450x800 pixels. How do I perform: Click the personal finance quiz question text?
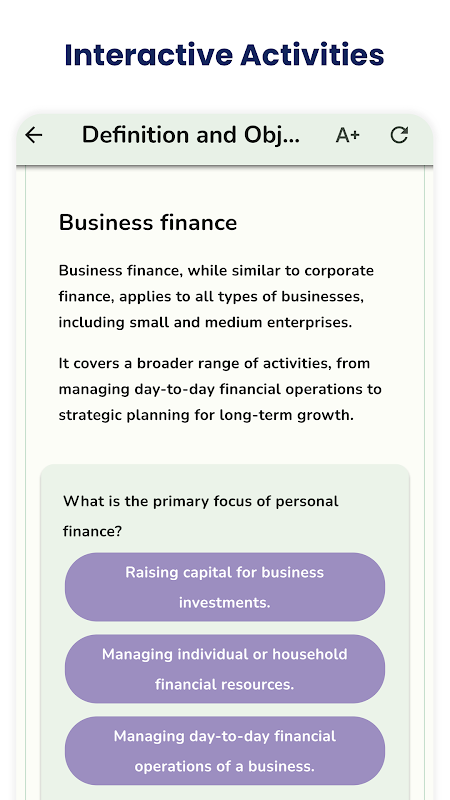pos(201,516)
